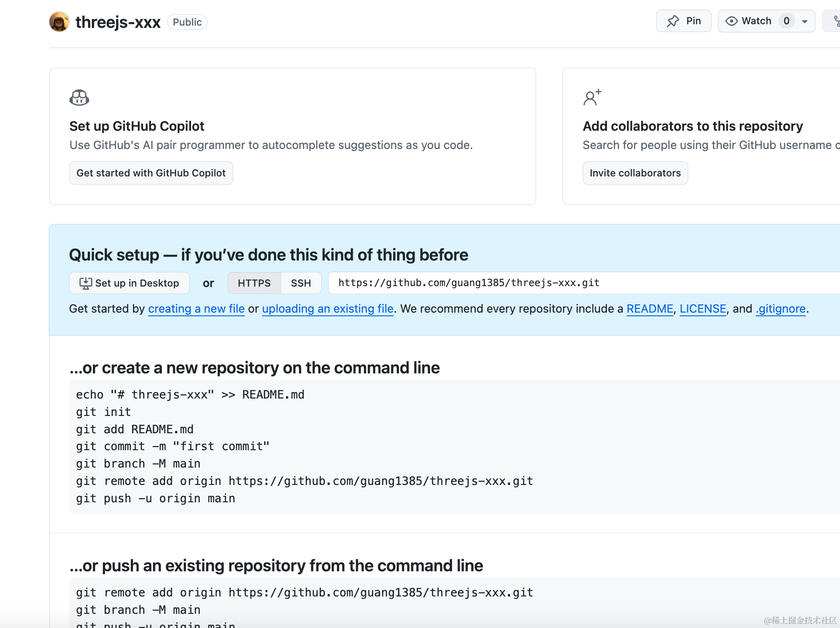The width and height of the screenshot is (840, 628).
Task: Click the echo "# threejs-xxx" >> README.md line
Action: (x=190, y=395)
